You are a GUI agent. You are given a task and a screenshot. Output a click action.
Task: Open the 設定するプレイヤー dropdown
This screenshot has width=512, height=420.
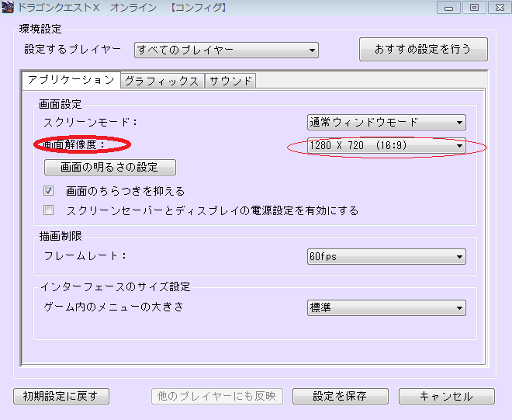coord(227,50)
